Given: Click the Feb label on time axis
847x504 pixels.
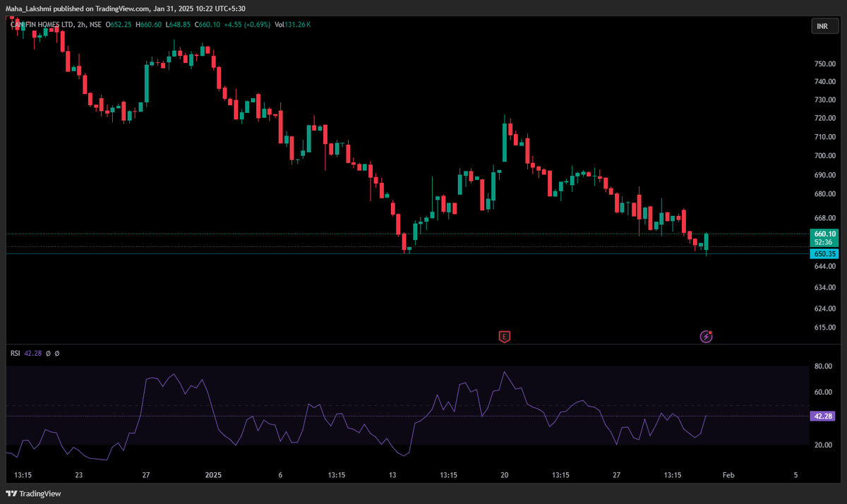Looking at the screenshot, I should tap(728, 475).
